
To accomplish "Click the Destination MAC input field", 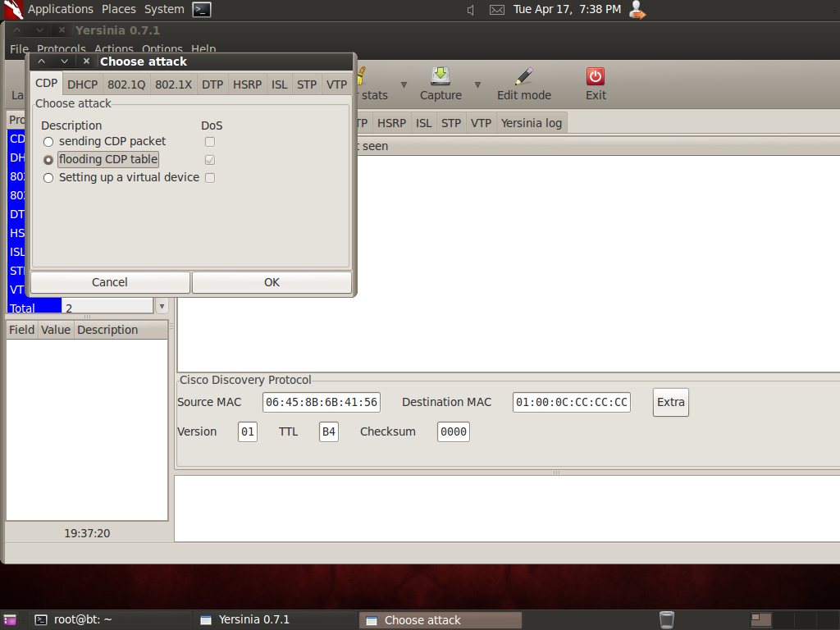I will click(x=572, y=402).
